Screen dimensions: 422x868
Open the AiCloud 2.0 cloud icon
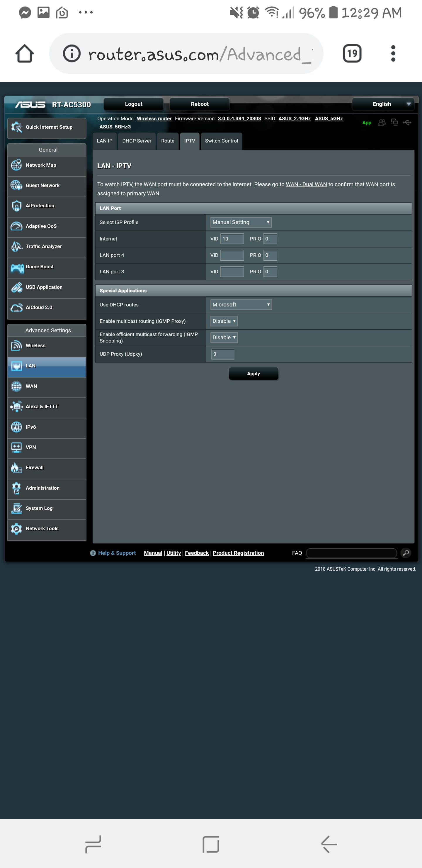point(16,307)
